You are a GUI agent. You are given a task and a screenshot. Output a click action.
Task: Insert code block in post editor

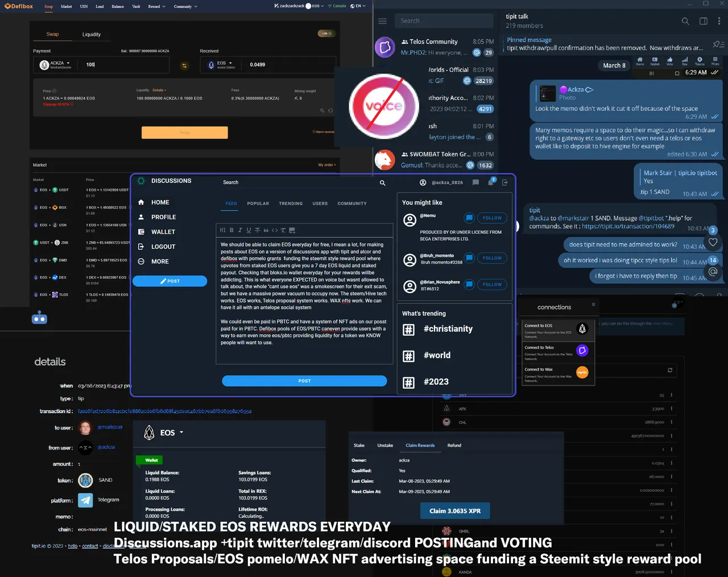275,230
